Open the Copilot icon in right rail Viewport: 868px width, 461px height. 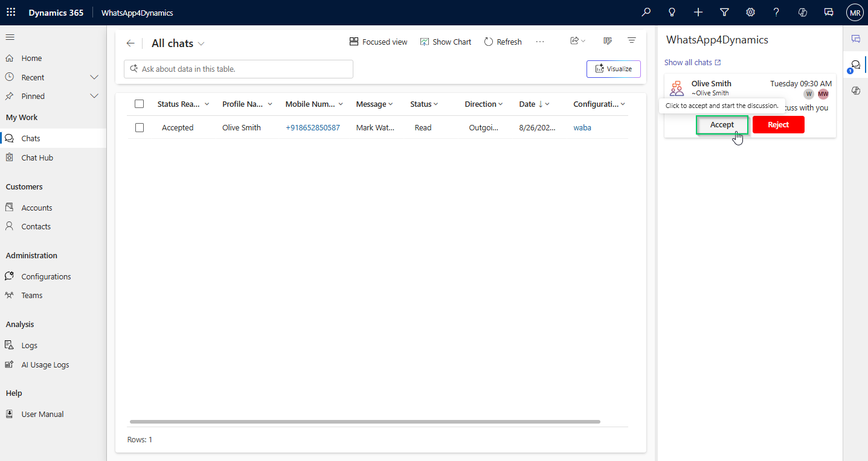click(855, 91)
